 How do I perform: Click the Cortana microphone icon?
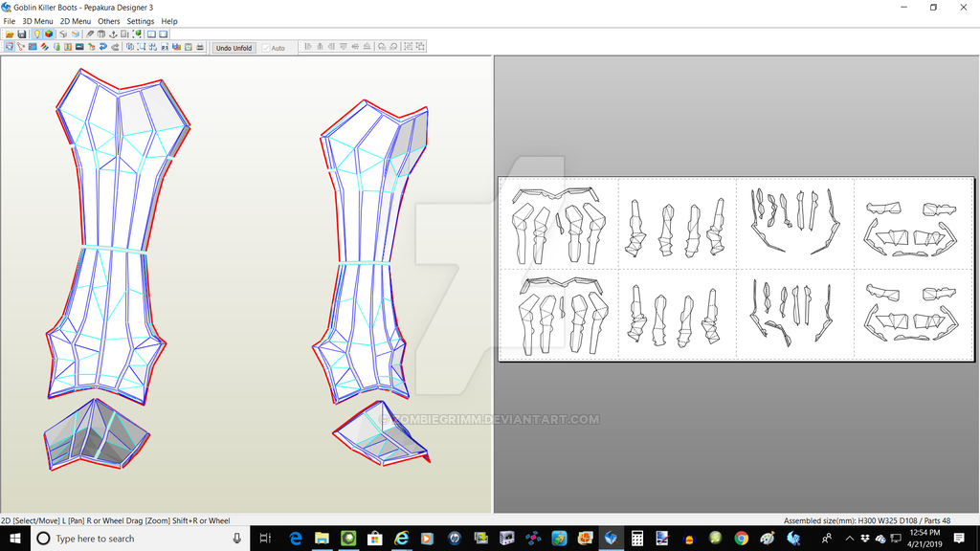(237, 538)
